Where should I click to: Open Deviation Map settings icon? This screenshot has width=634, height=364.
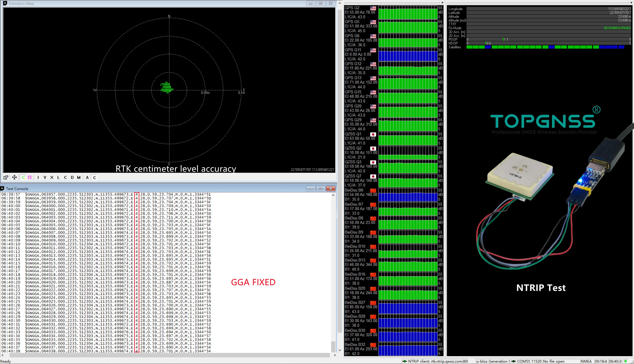(5, 178)
